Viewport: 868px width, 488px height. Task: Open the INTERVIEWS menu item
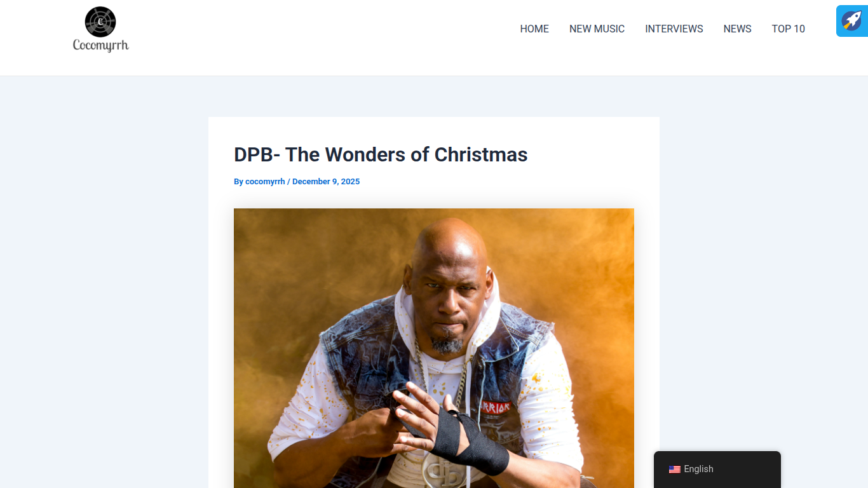(x=674, y=29)
